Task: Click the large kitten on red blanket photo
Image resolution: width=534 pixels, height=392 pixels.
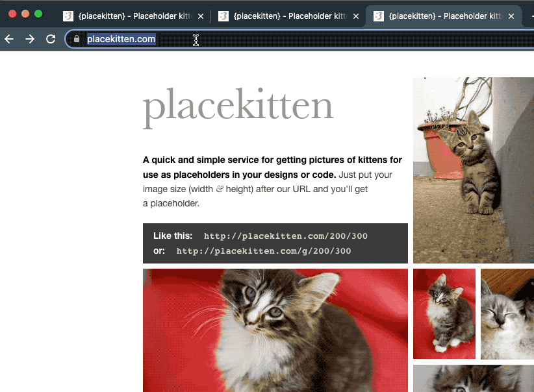Action: coord(275,330)
